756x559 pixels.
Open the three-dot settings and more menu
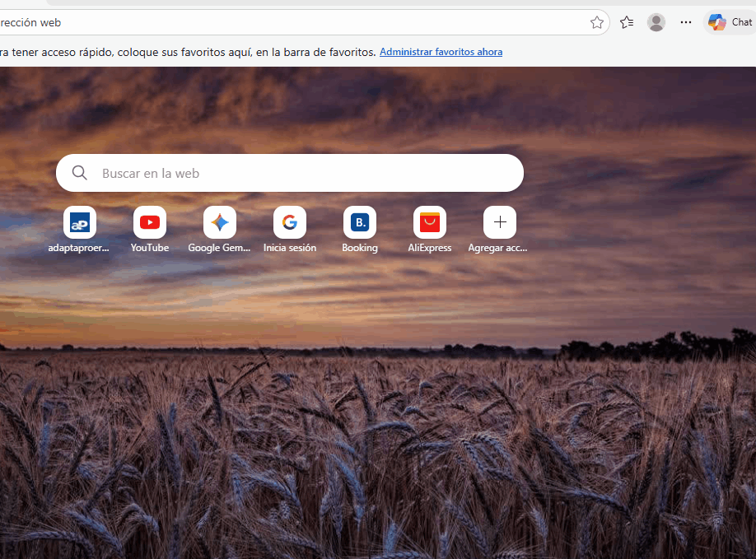(686, 23)
